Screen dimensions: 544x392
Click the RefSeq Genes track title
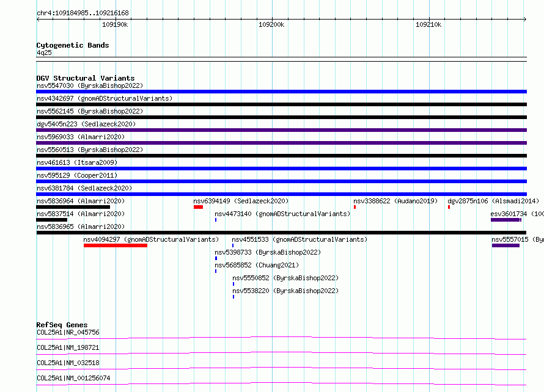pyautogui.click(x=62, y=325)
